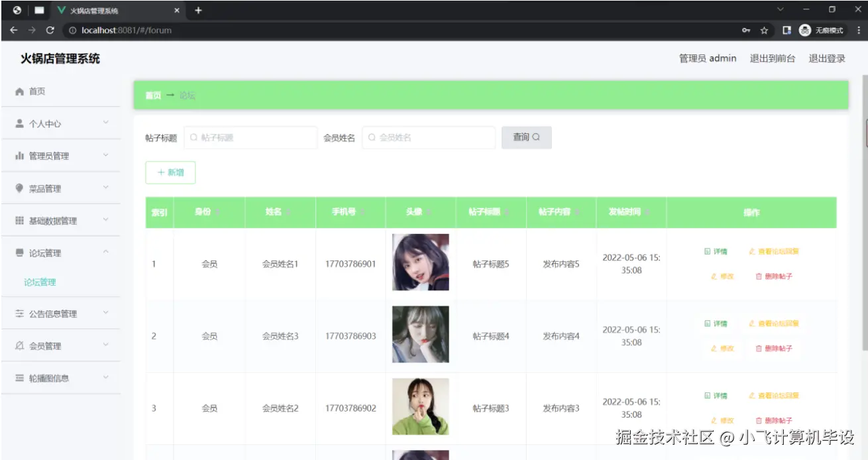
Task: Click sort arrows on 帖子标题 column header
Action: (507, 212)
